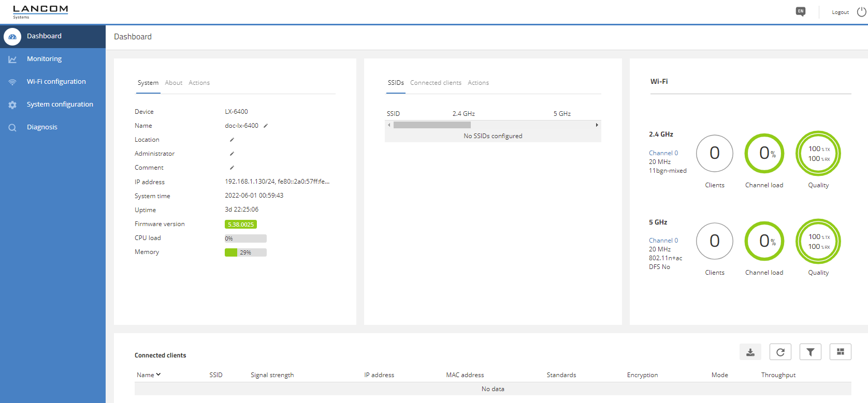Open the Monitoring section
868x403 pixels.
[44, 59]
